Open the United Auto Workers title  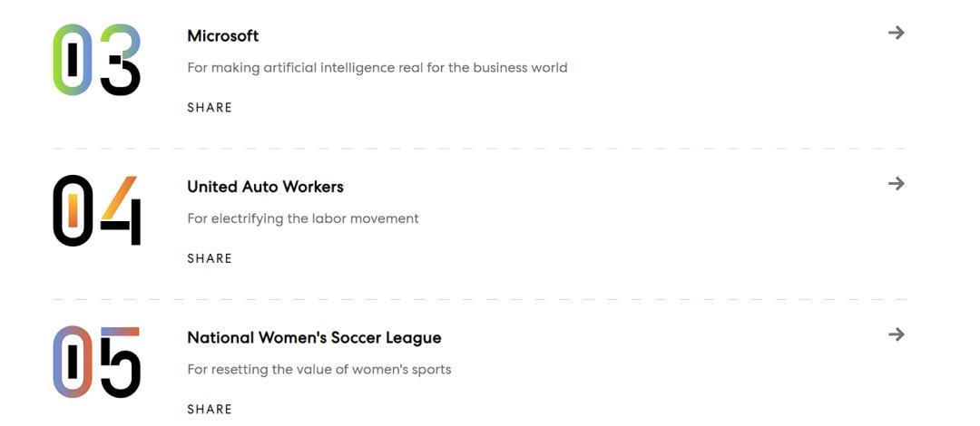265,187
